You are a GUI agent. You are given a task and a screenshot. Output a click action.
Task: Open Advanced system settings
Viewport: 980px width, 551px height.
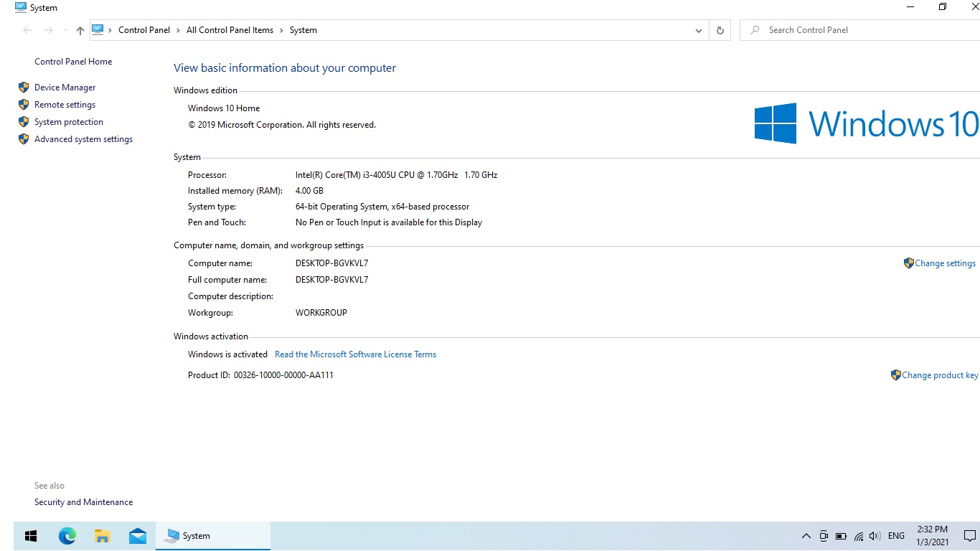(x=83, y=139)
